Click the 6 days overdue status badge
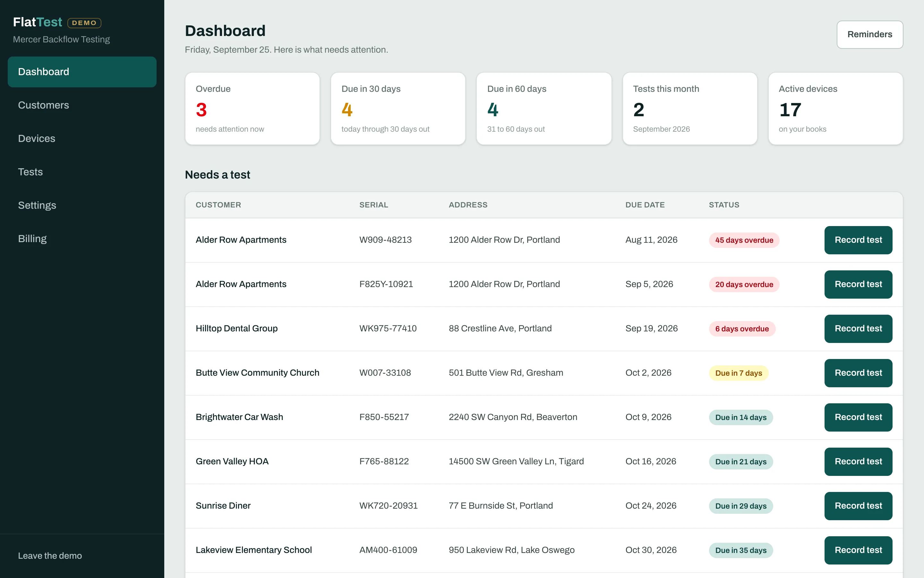Image resolution: width=924 pixels, height=578 pixels. (x=742, y=329)
